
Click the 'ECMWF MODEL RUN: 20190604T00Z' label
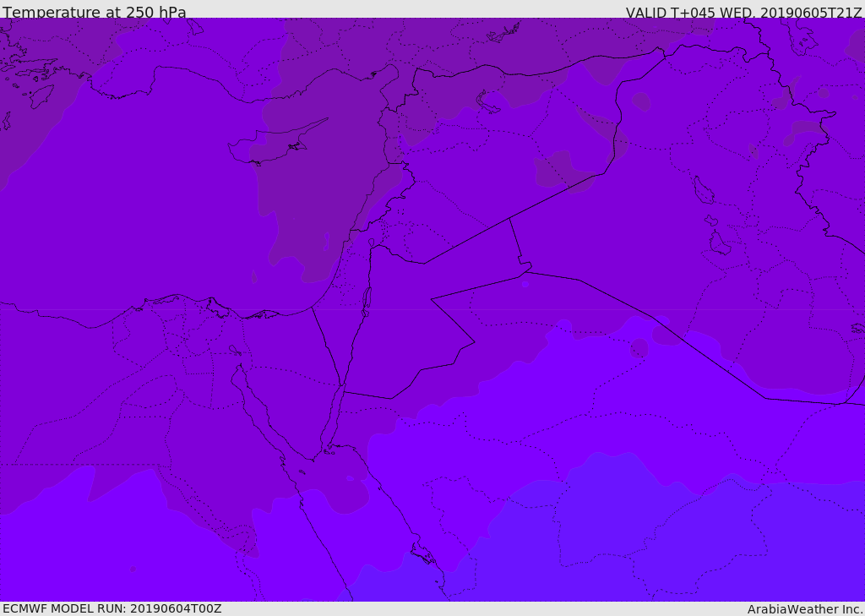click(x=112, y=608)
